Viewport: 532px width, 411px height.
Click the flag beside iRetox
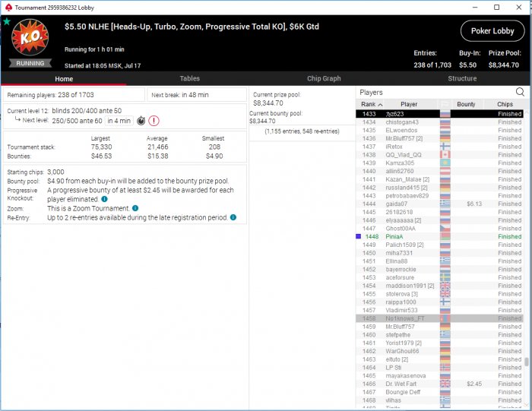pyautogui.click(x=445, y=147)
